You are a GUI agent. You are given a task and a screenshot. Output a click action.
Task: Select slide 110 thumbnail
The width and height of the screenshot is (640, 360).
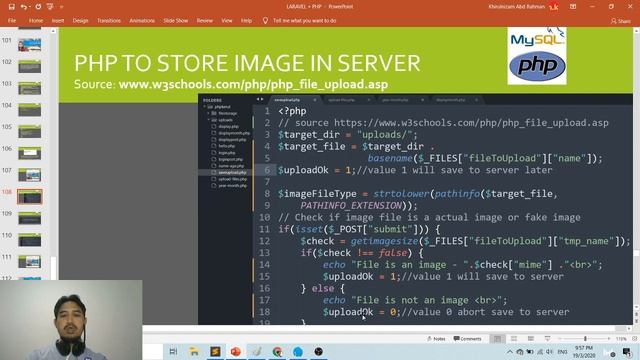pos(29,240)
